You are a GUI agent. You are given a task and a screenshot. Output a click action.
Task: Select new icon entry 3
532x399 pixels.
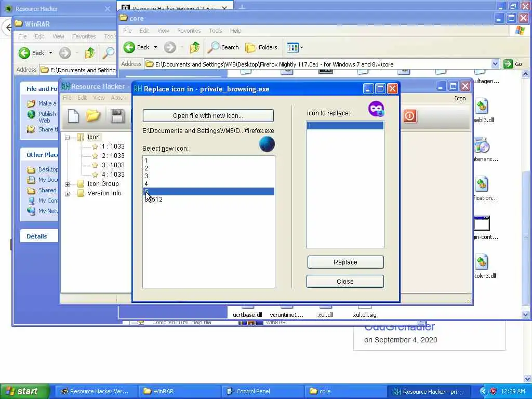pyautogui.click(x=208, y=176)
